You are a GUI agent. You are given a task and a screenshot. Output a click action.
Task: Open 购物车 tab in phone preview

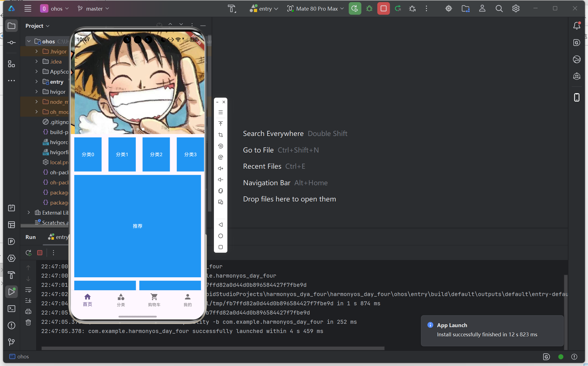154,300
